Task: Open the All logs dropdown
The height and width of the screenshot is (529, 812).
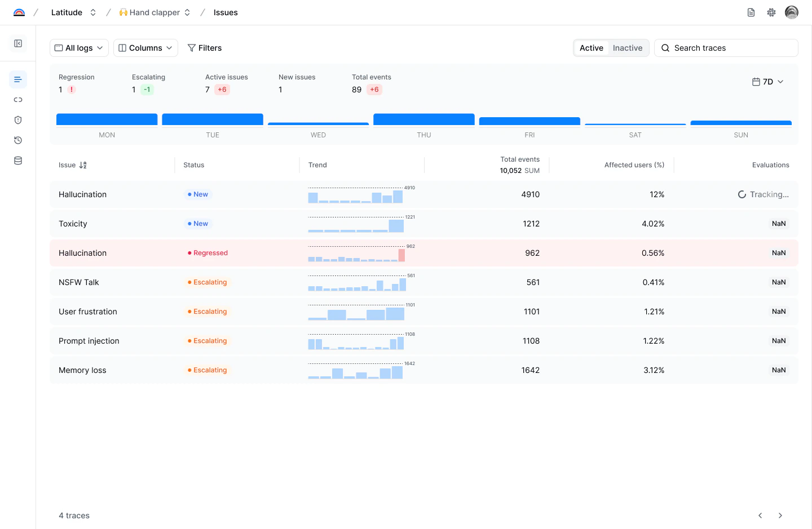Action: (x=78, y=48)
